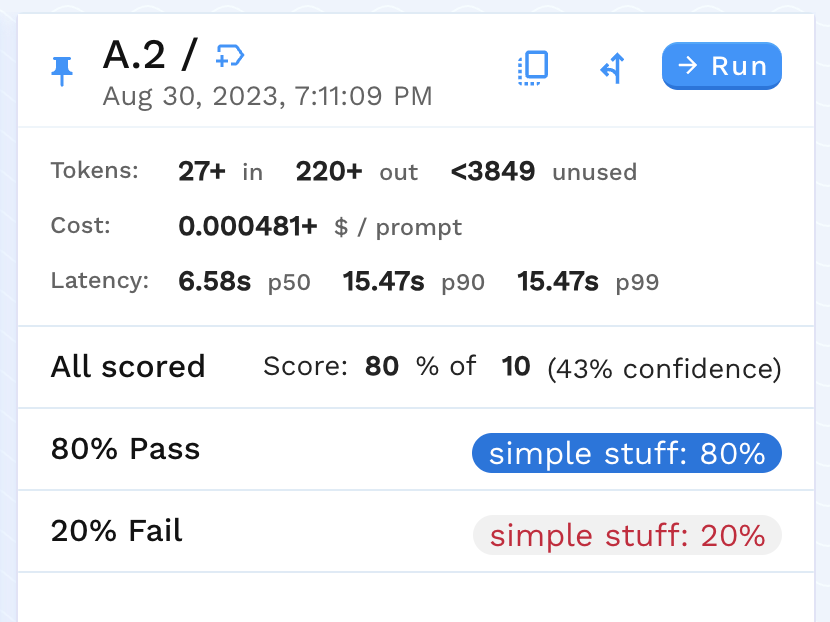Click the duplicate prompt icon
The height and width of the screenshot is (622, 830).
[534, 67]
